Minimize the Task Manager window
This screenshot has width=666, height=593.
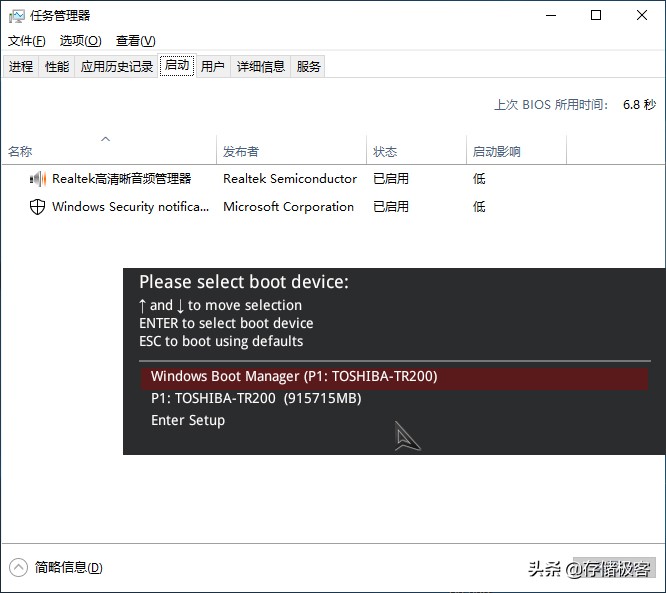pos(551,16)
